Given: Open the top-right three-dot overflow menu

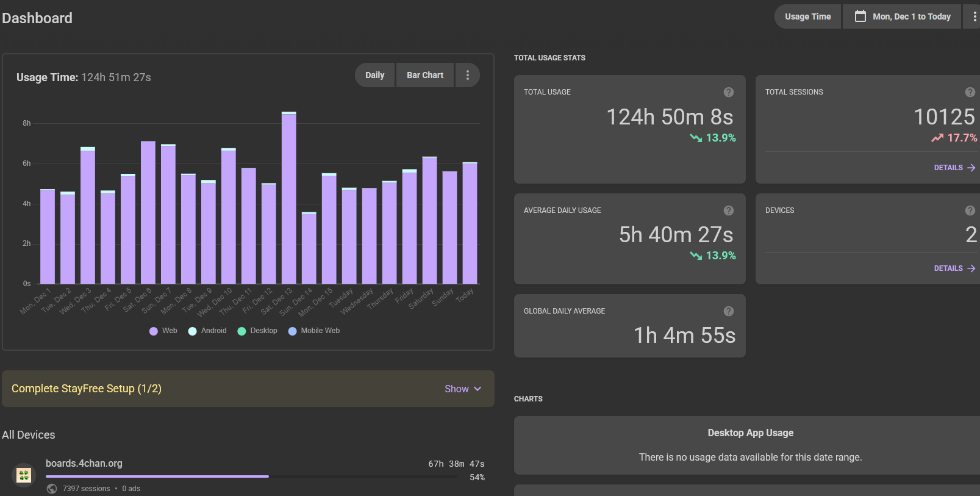Looking at the screenshot, I should click(x=974, y=16).
